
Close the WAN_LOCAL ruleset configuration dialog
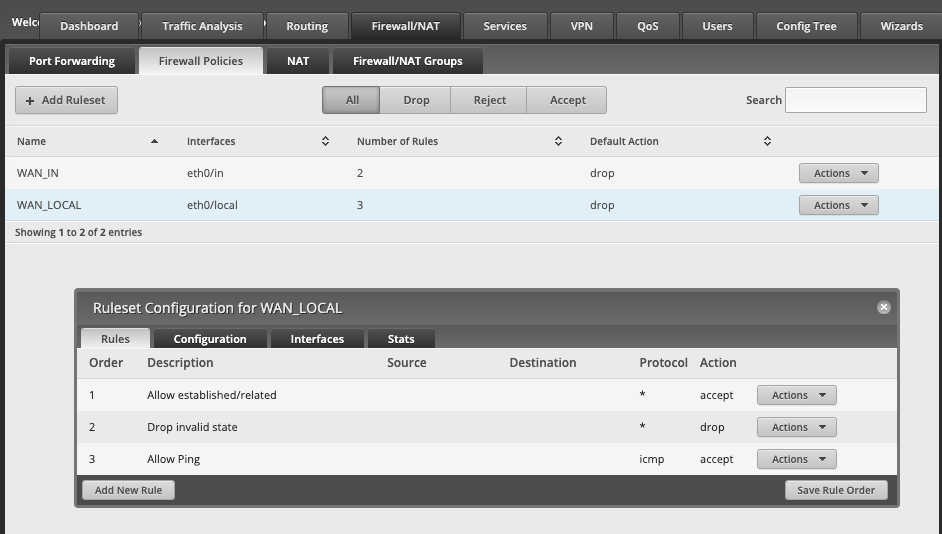[x=883, y=308]
